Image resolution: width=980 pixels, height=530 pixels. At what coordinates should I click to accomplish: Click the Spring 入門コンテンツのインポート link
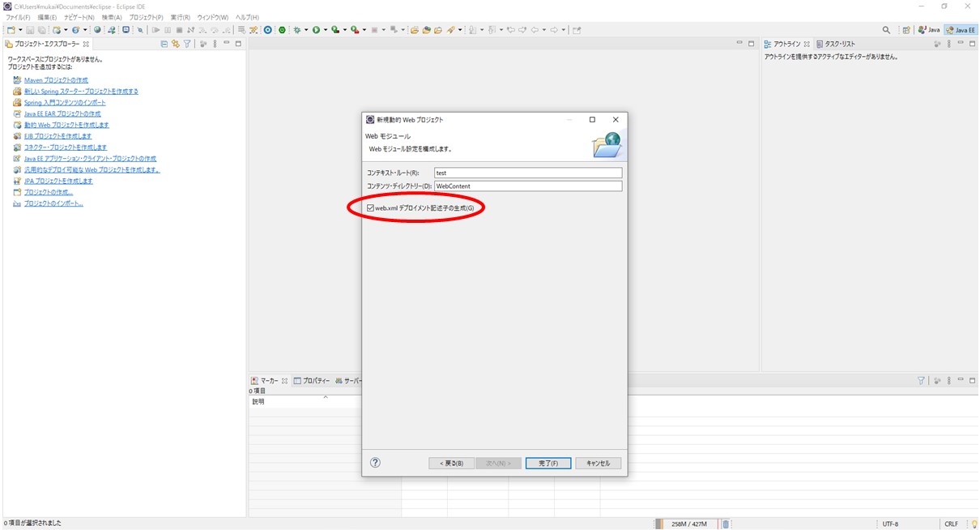point(65,103)
